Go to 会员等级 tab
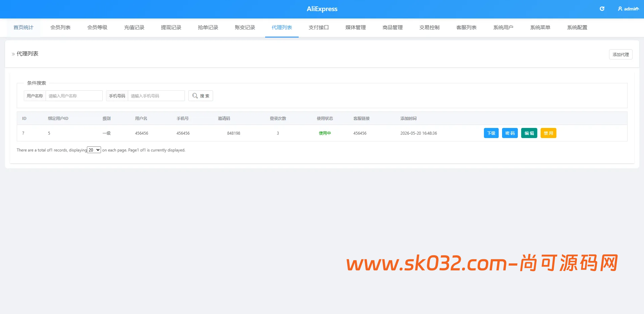The width and height of the screenshot is (644, 314). (x=97, y=28)
